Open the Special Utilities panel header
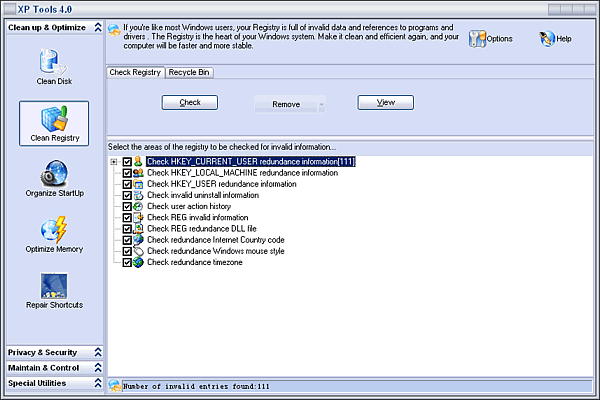 click(x=55, y=383)
